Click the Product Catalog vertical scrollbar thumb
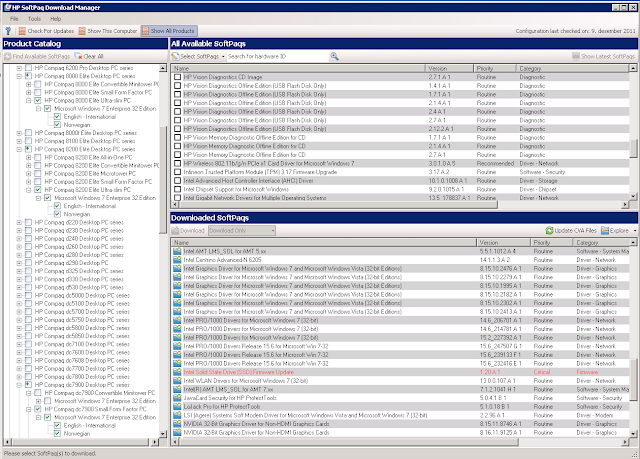This screenshot has height=459, width=640. 163,180
